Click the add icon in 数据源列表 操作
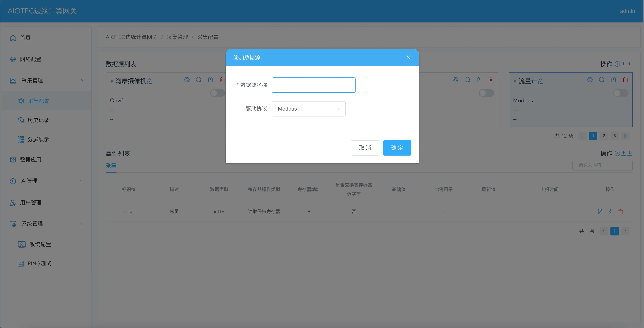 tap(617, 64)
